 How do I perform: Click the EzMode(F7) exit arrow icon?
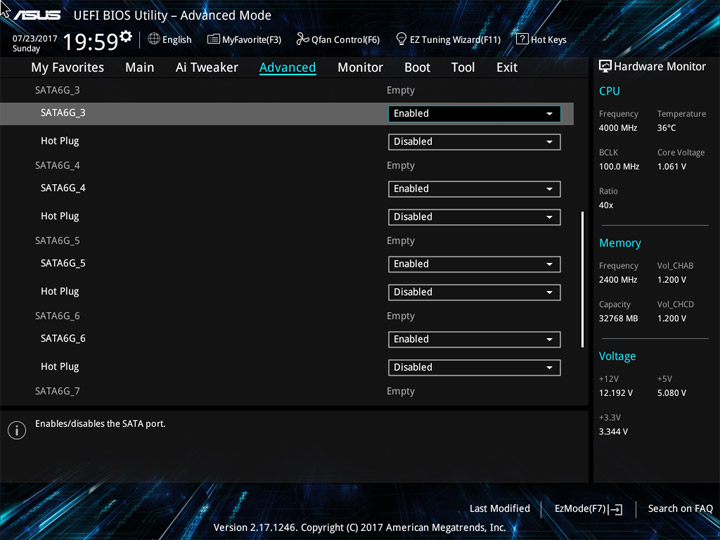(616, 509)
